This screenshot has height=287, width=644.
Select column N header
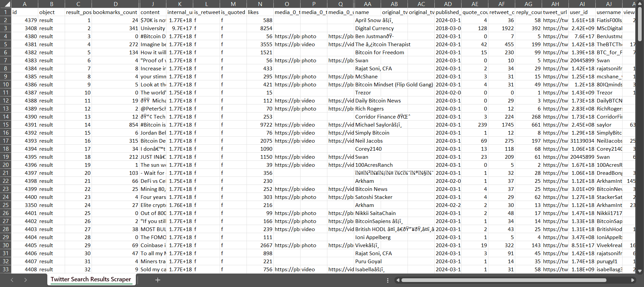click(x=260, y=4)
